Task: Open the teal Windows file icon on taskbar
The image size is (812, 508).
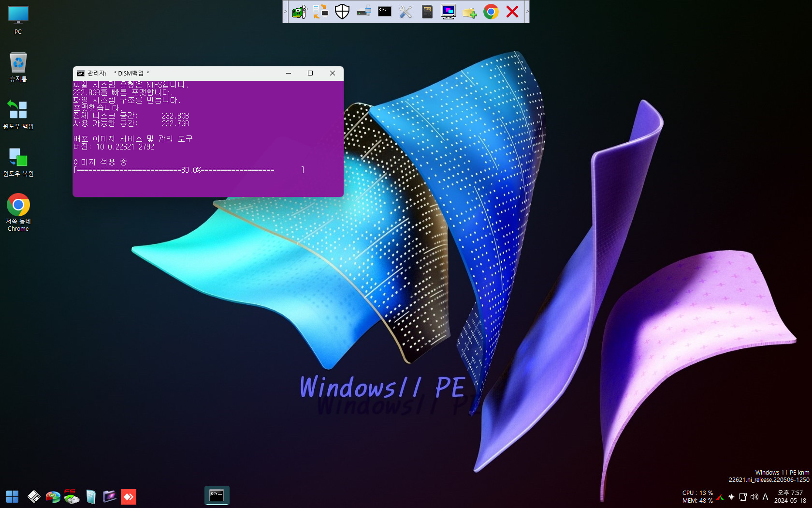Action: [91, 496]
